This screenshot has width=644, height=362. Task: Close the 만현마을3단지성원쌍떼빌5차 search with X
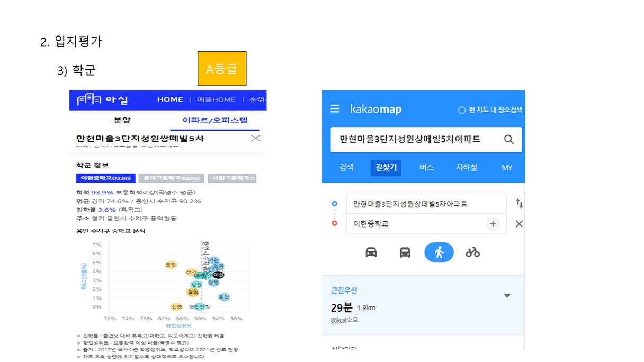[255, 139]
